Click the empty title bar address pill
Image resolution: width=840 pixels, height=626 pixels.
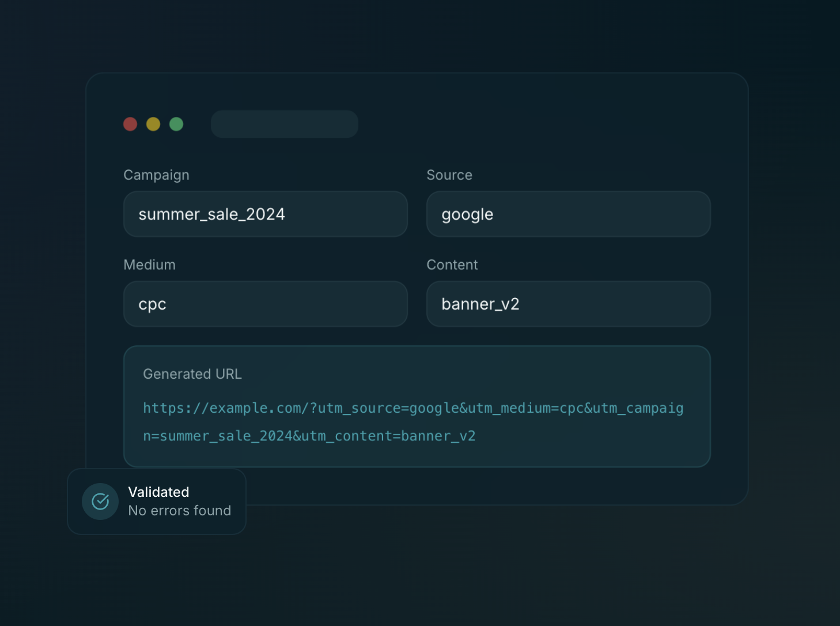click(x=285, y=124)
